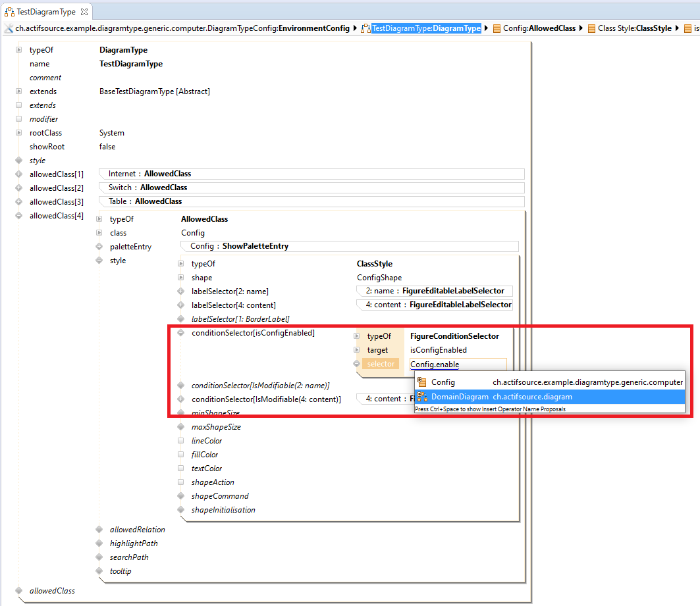Open Config:AllowedClass in the breadcrumb

tap(539, 28)
